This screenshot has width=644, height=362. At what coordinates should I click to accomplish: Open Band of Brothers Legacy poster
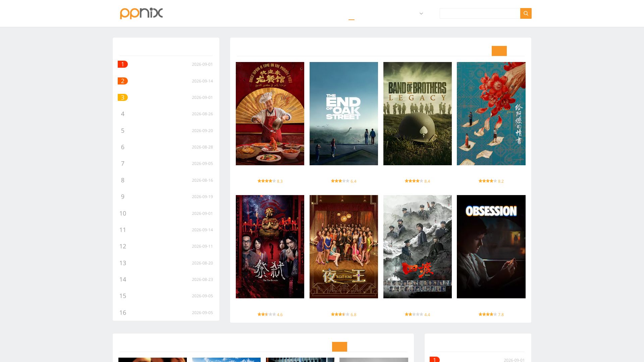click(x=418, y=114)
